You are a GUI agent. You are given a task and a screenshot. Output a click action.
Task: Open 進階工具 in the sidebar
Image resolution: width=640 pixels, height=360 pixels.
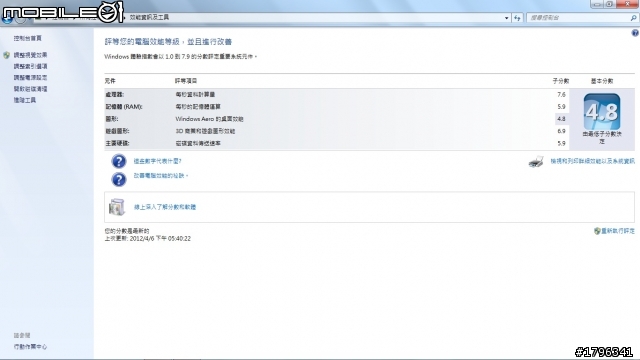[24, 100]
